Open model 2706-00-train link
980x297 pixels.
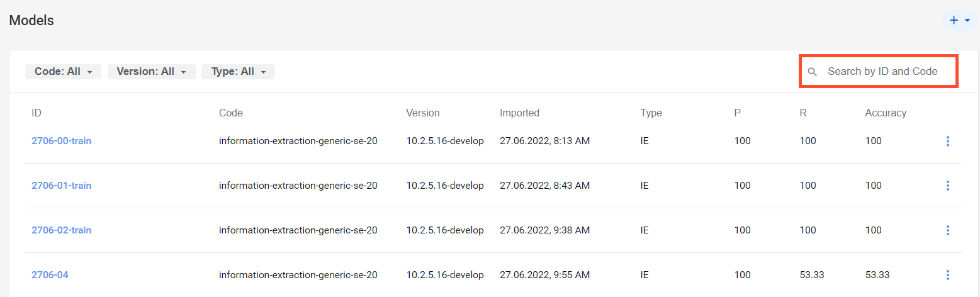(62, 141)
